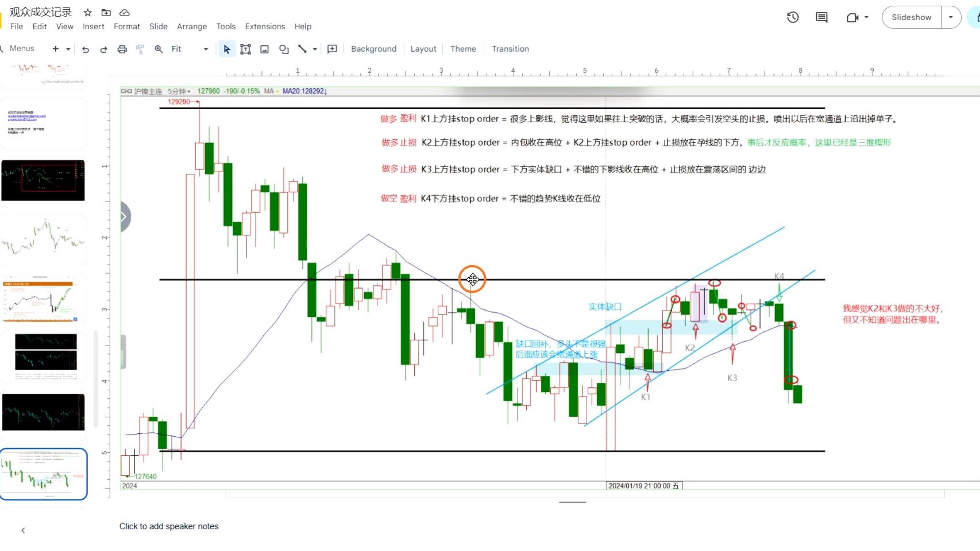Open the Insert menu
The width and height of the screenshot is (980, 551).
94,26
